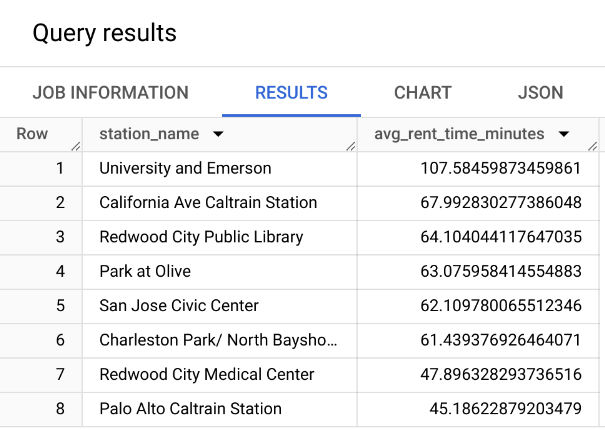This screenshot has width=605, height=430.
Task: Click the Row column resize handle
Action: tap(75, 146)
